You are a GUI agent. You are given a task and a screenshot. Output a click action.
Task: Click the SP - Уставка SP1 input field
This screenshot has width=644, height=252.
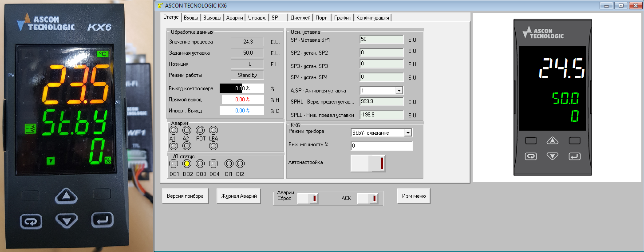coord(381,40)
